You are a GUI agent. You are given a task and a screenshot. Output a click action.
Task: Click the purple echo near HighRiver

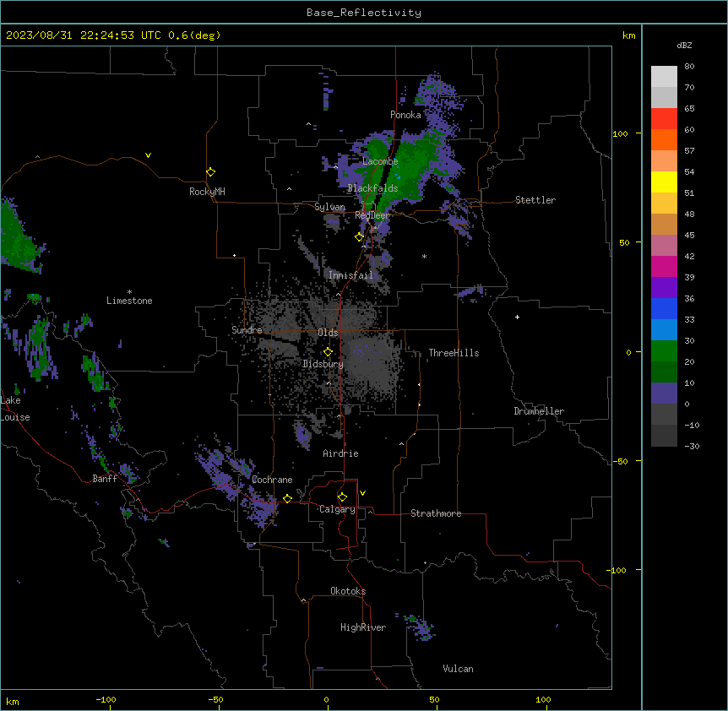(421, 627)
